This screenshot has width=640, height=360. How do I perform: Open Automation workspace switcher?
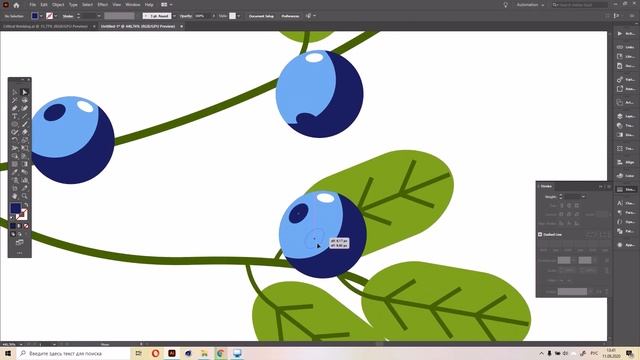point(530,5)
